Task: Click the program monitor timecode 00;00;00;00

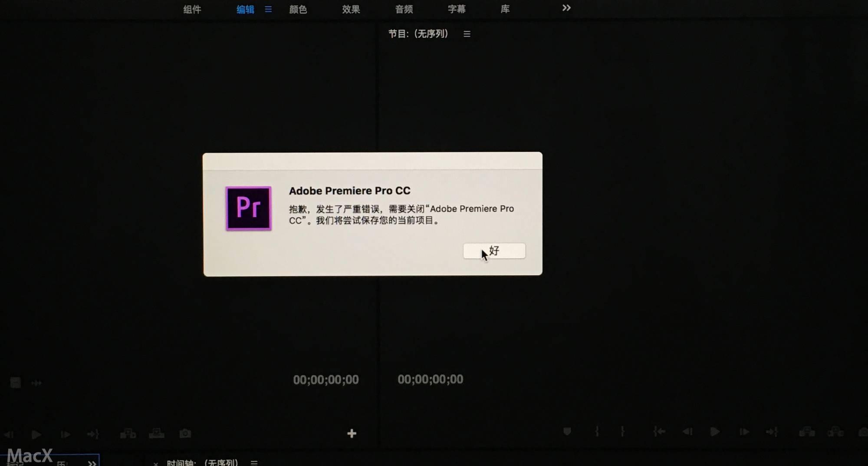Action: point(431,380)
